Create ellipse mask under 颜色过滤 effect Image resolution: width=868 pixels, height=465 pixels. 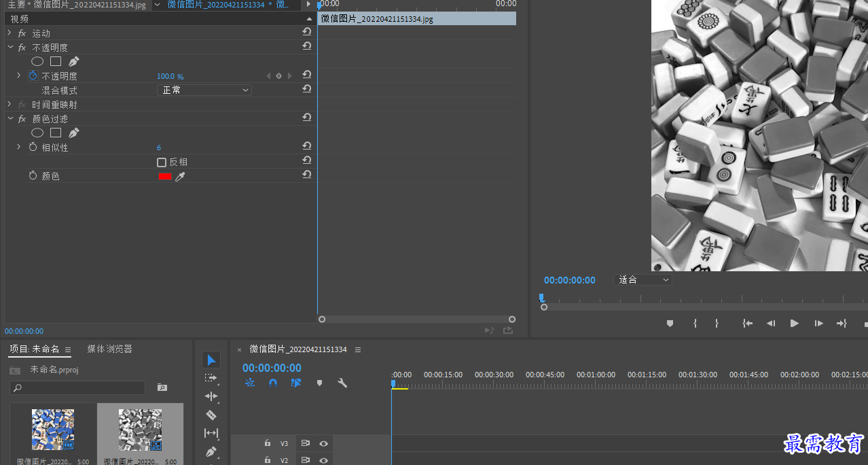pyautogui.click(x=37, y=133)
